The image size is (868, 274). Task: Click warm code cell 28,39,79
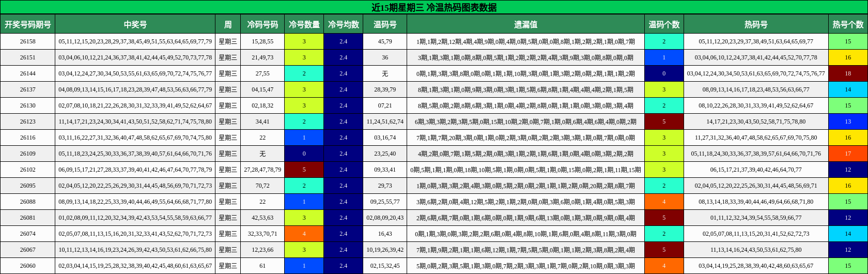385,89
